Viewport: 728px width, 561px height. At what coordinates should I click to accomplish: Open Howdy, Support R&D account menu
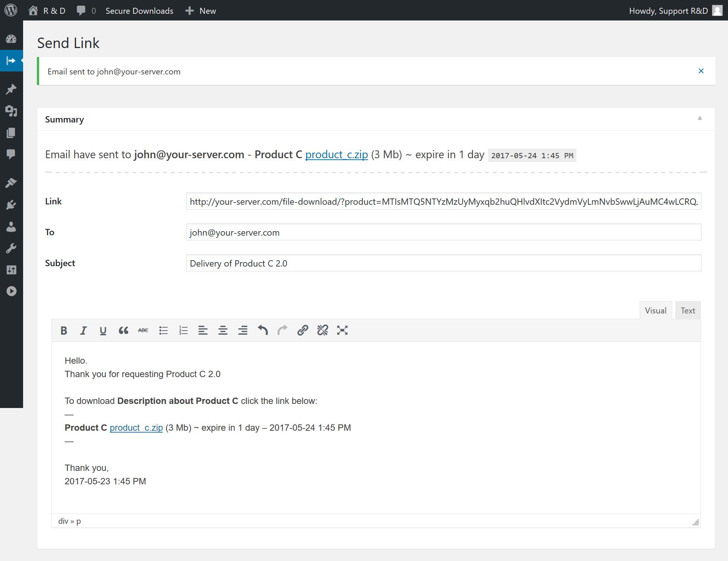point(668,11)
